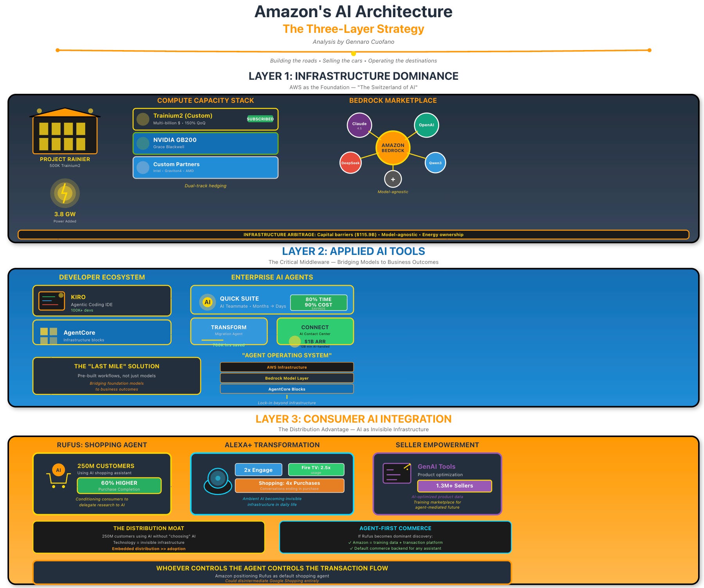Image resolution: width=704 pixels, height=588 pixels.
Task: Click the "500K Trainium2" caption
Action: [65, 166]
